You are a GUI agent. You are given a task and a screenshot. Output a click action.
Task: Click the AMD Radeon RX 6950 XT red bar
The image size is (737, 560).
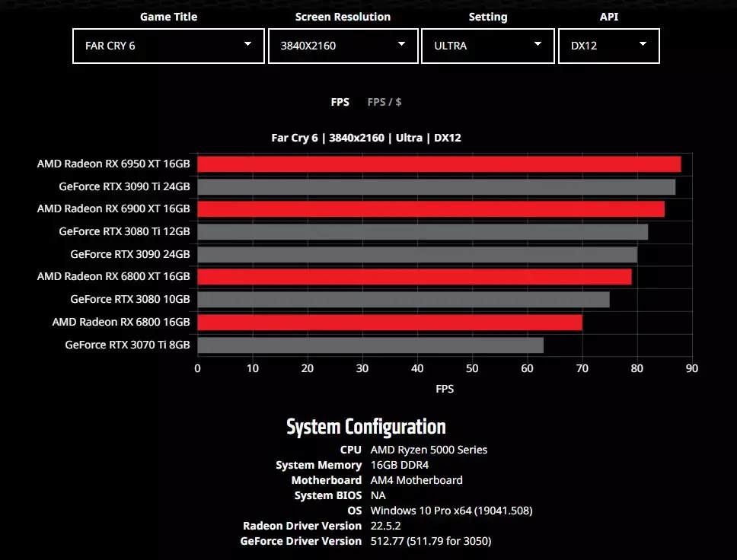(x=439, y=164)
